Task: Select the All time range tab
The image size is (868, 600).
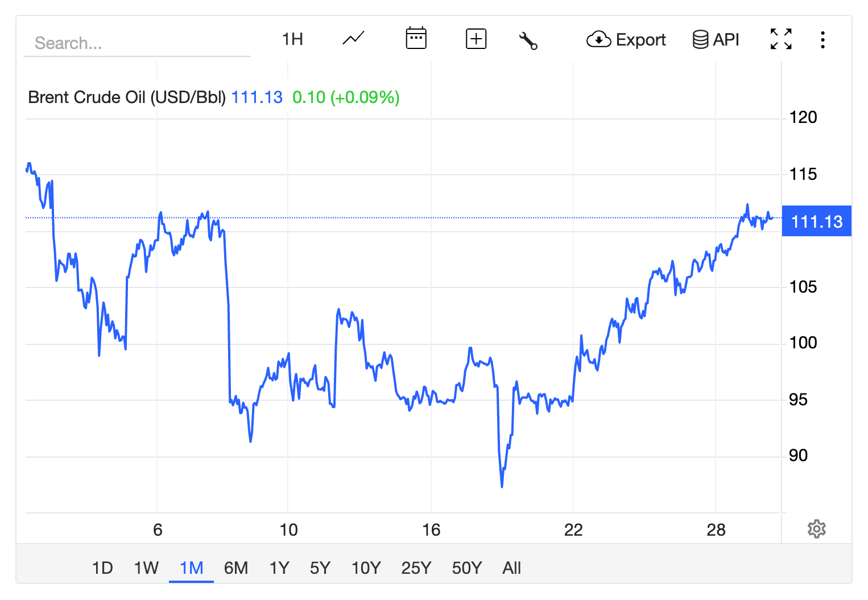Action: (x=512, y=568)
